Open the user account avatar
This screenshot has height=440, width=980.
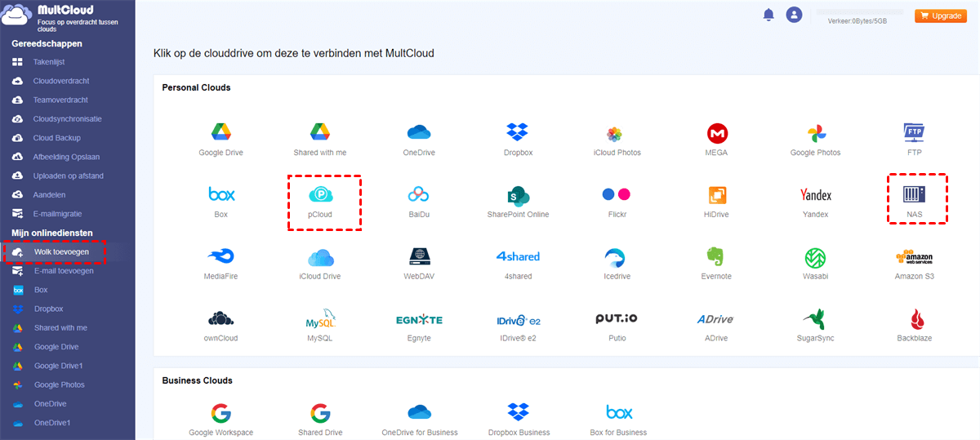click(x=794, y=15)
